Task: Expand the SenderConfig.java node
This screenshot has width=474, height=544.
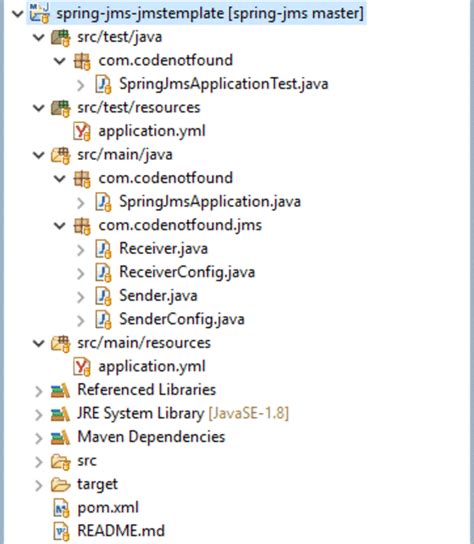Action: click(81, 321)
